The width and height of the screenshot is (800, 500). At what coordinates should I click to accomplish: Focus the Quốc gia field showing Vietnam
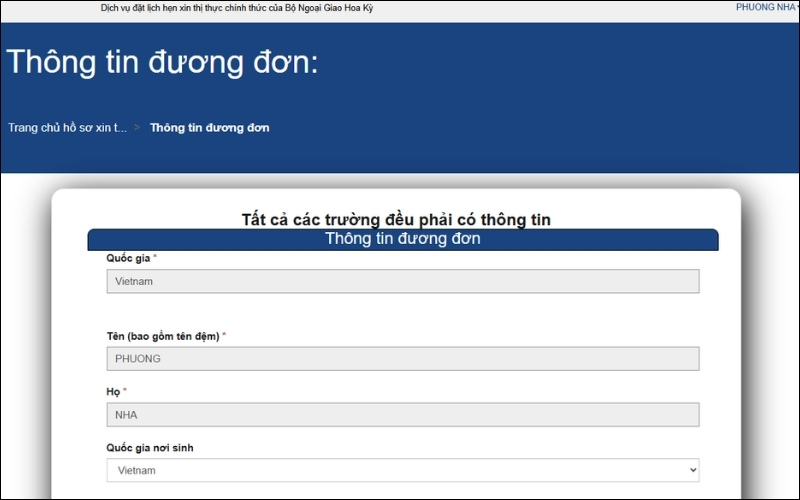402,281
